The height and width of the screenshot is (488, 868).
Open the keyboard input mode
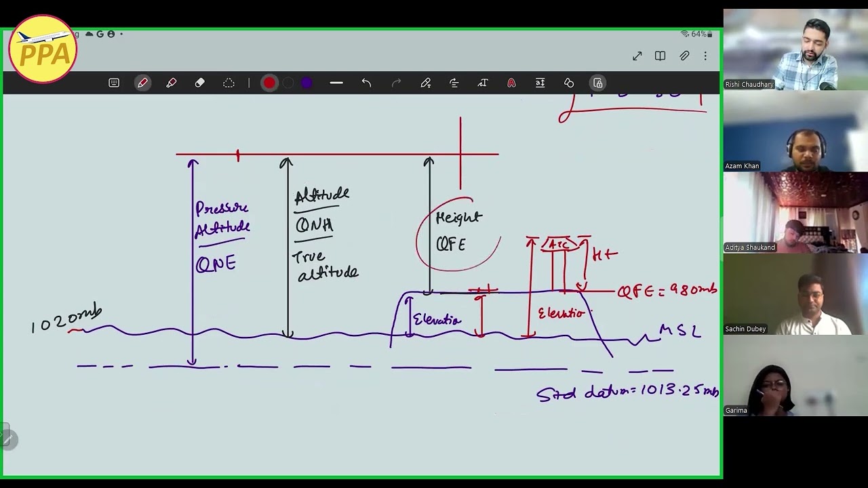coord(114,83)
